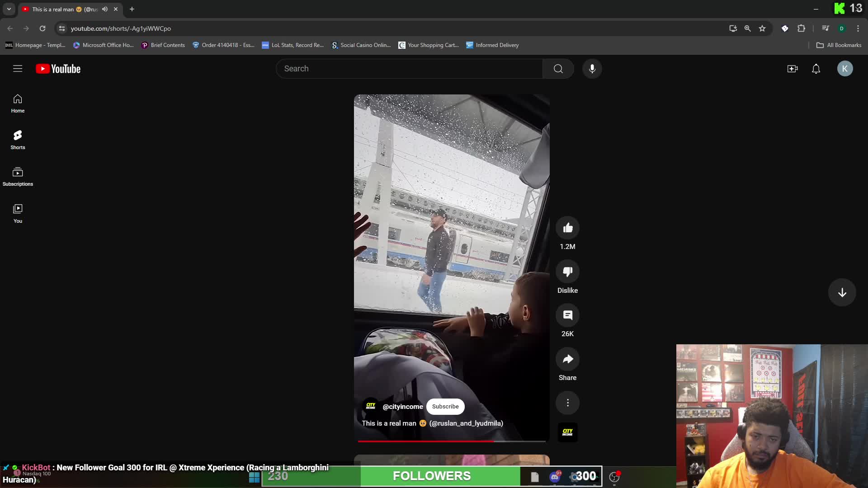
Task: Open Shorts in the sidebar
Action: 18,140
